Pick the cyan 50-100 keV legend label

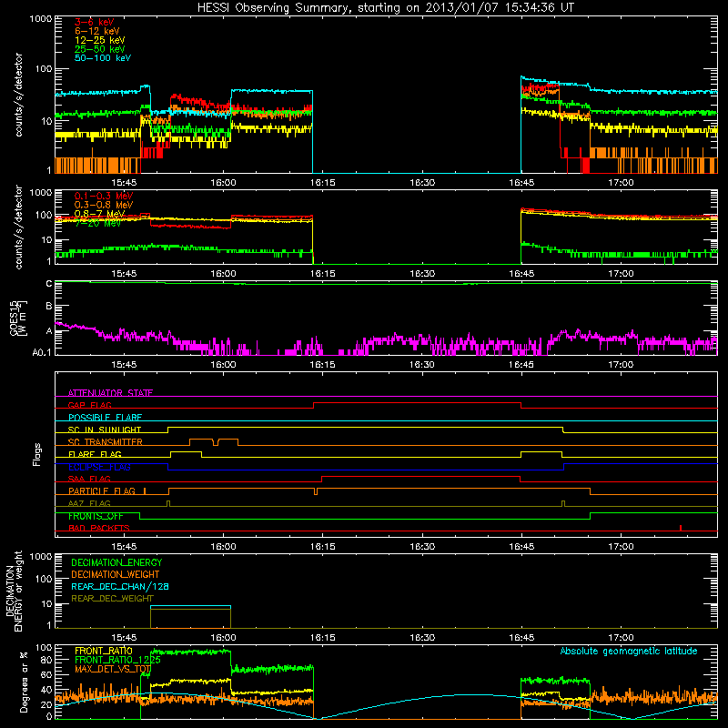click(103, 58)
